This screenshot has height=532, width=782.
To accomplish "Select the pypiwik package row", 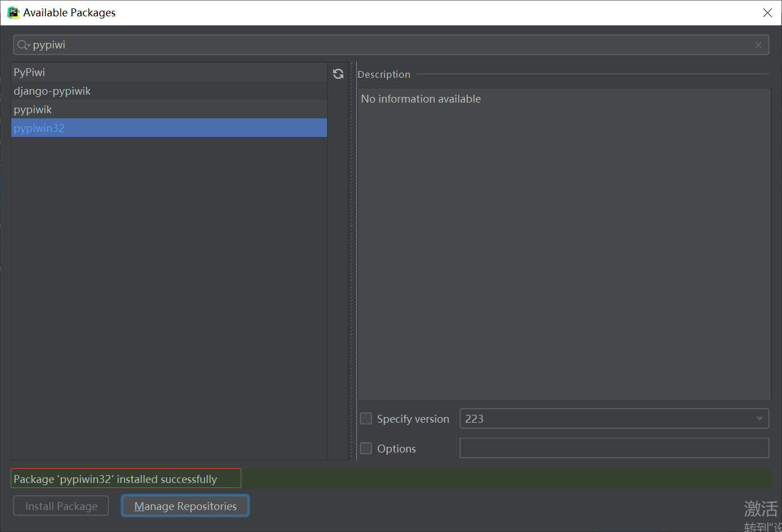I will click(169, 109).
